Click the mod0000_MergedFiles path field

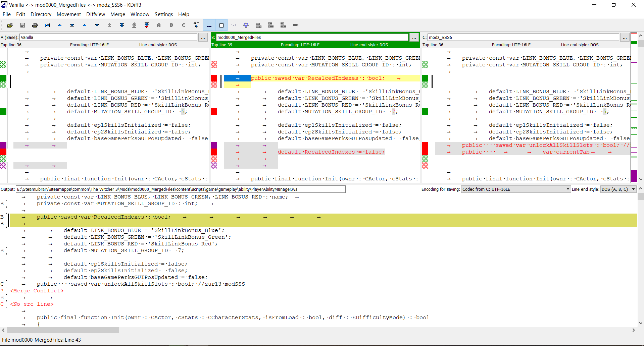312,37
